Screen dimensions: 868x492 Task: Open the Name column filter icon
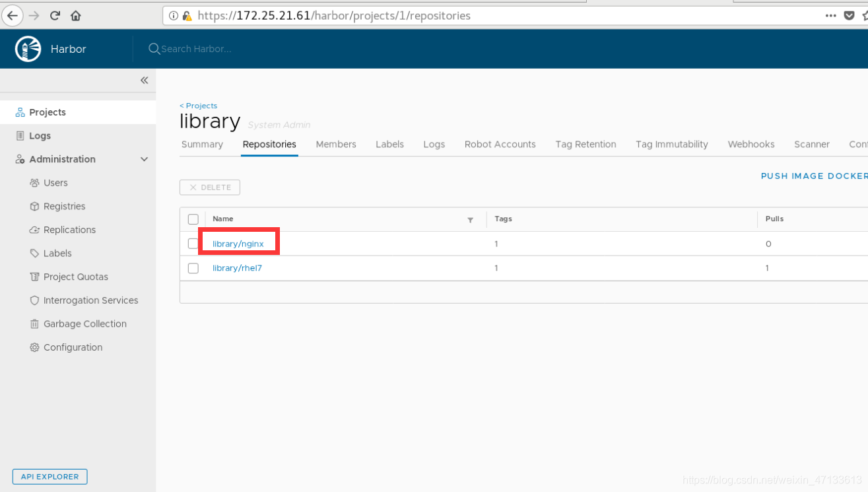point(470,220)
